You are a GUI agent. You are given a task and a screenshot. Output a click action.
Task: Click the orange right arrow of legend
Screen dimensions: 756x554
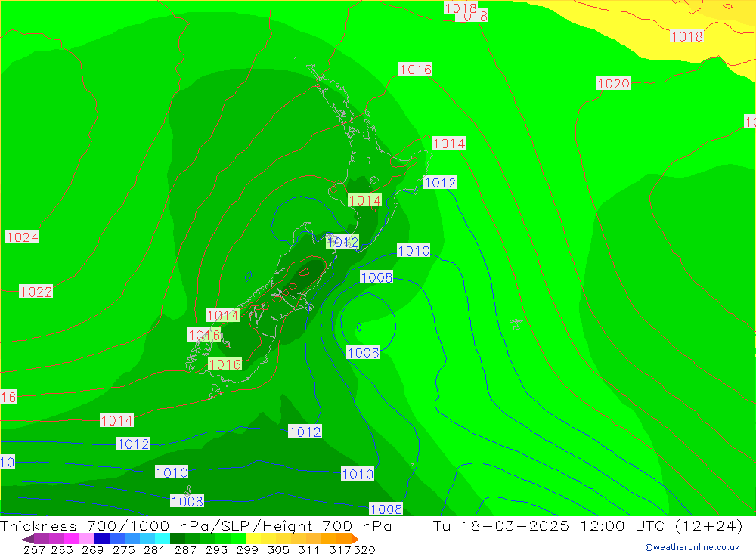[355, 539]
